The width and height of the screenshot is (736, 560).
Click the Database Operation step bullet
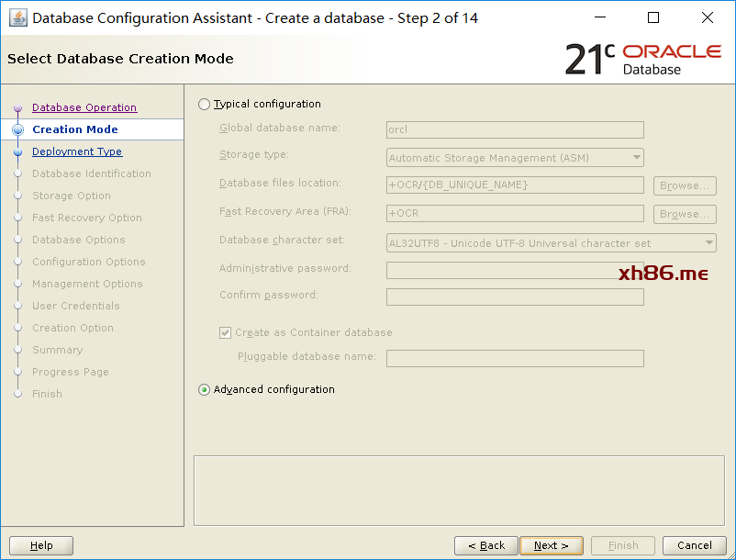(x=17, y=108)
